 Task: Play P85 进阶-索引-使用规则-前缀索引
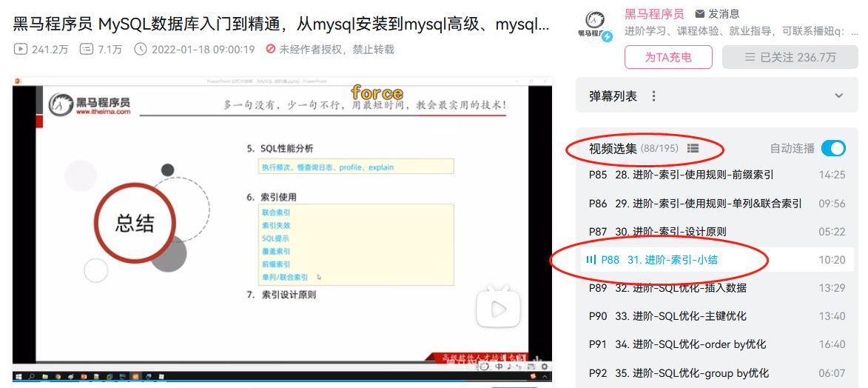click(x=717, y=175)
